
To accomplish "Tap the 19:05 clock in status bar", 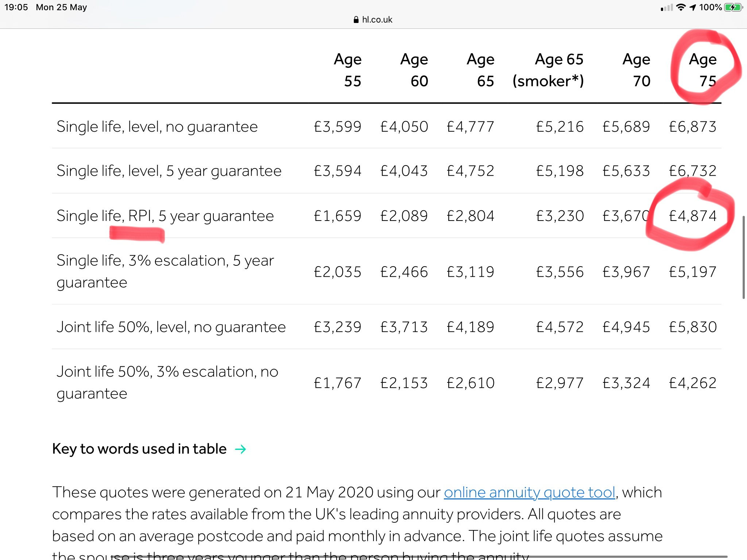I will click(16, 7).
